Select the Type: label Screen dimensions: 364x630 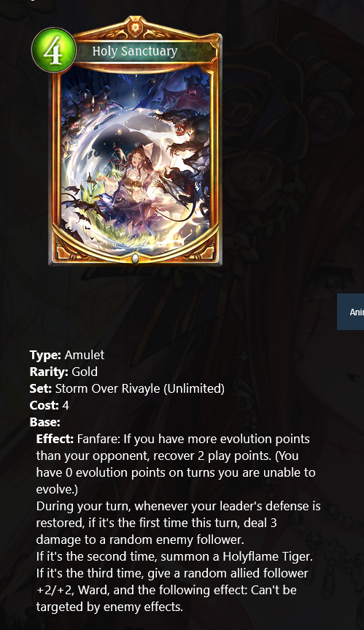[45, 355]
